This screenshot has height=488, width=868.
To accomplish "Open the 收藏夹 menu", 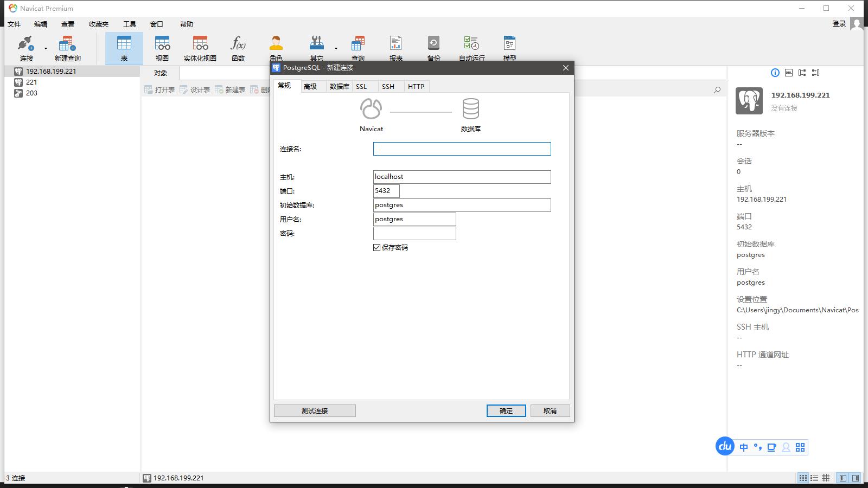I will click(x=99, y=24).
